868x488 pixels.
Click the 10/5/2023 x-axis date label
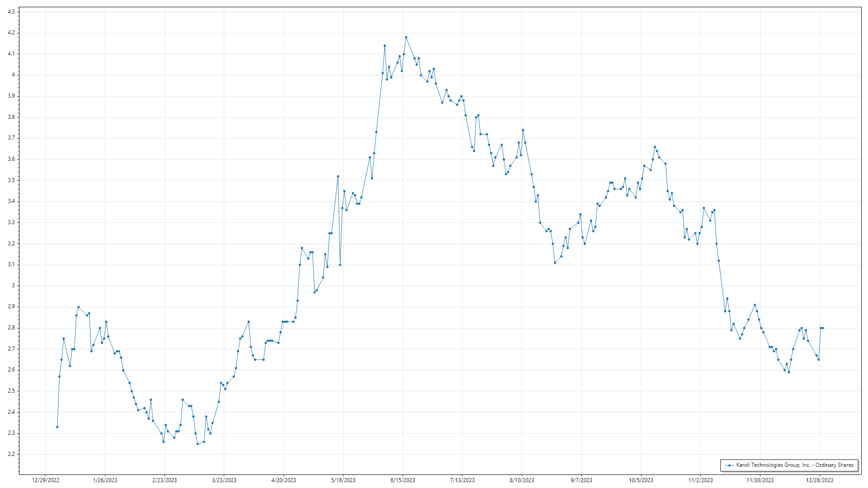click(x=641, y=480)
